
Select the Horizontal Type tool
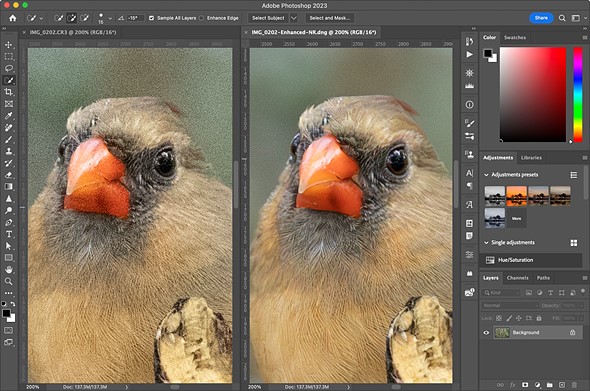(x=9, y=234)
